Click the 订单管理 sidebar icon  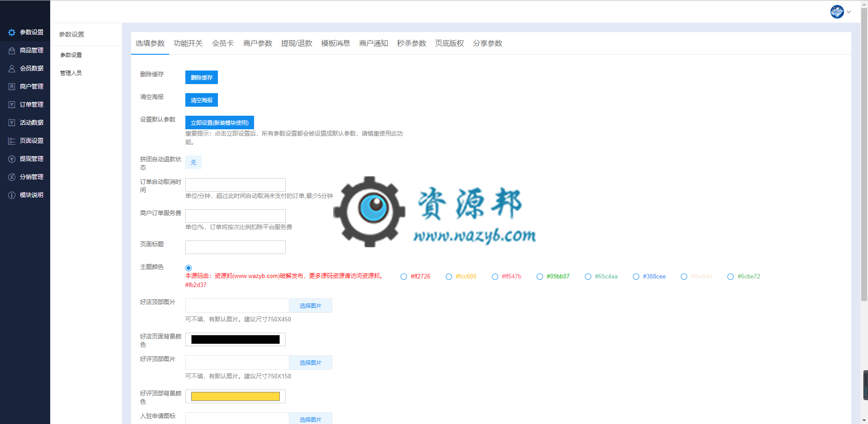[x=12, y=105]
